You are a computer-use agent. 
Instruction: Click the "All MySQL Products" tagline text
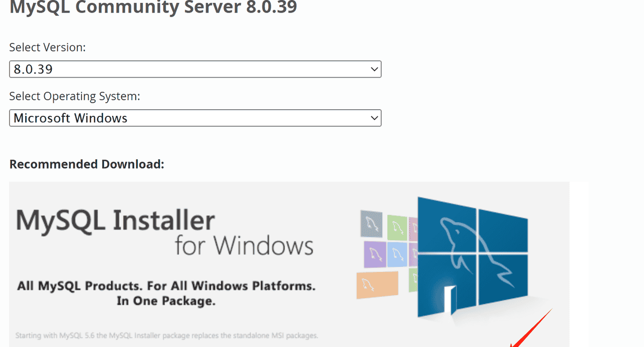pyautogui.click(x=166, y=287)
